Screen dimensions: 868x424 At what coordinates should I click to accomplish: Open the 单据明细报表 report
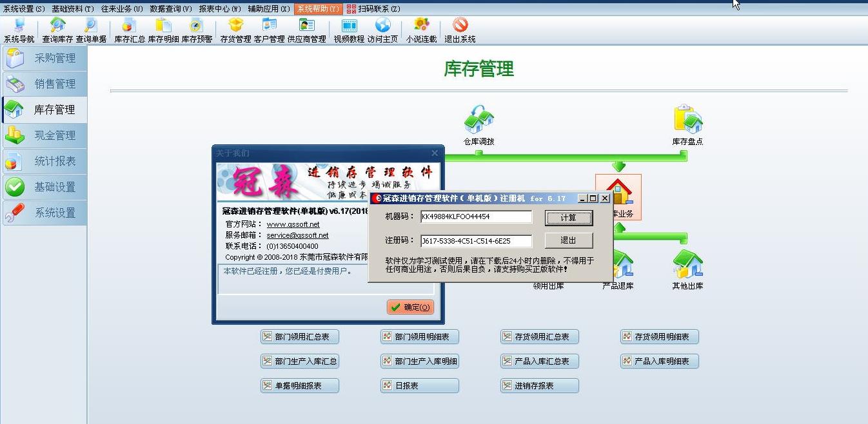pyautogui.click(x=300, y=385)
